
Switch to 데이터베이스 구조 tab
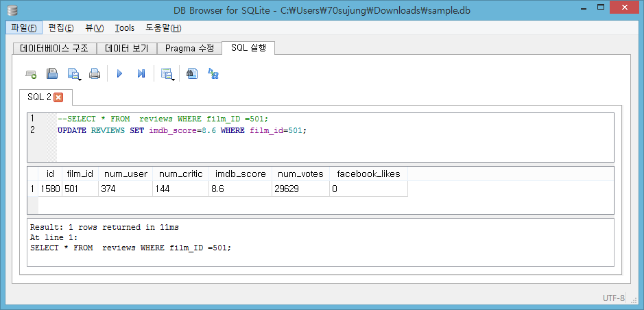tap(54, 49)
